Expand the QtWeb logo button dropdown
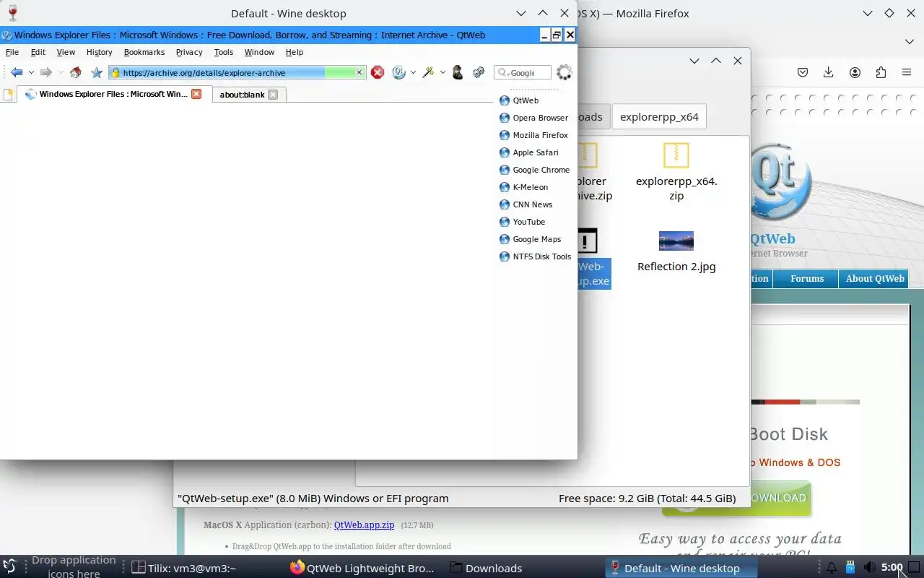The image size is (924, 578). [x=413, y=72]
